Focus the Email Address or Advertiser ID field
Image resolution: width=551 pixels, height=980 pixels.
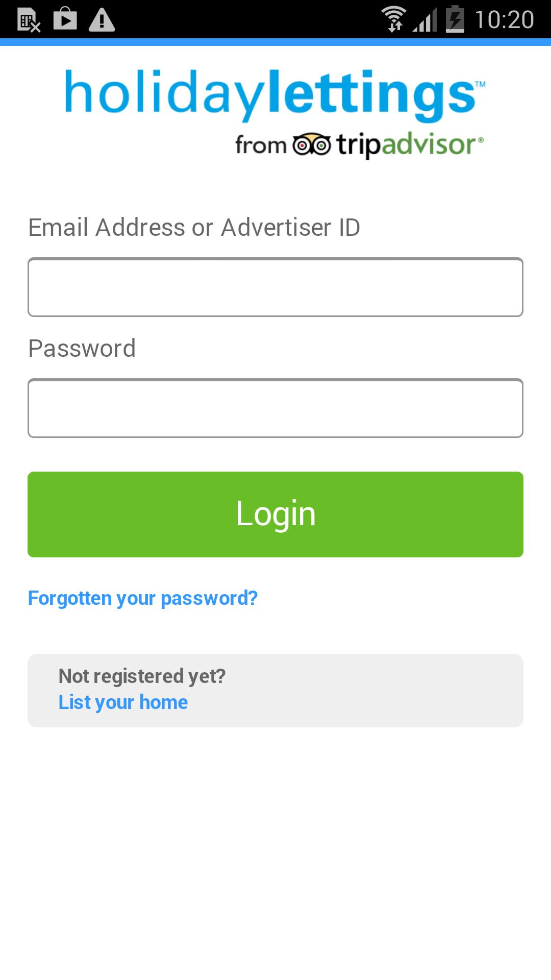(x=275, y=287)
